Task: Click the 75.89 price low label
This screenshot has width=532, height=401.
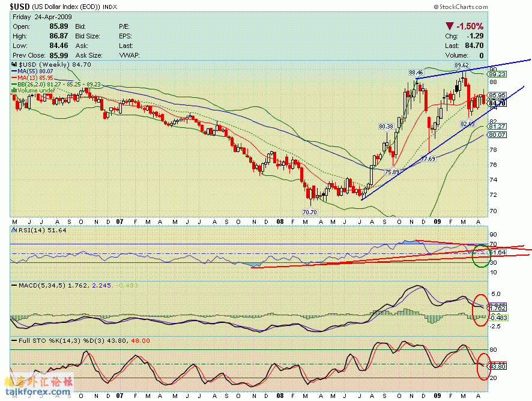Action: point(392,172)
